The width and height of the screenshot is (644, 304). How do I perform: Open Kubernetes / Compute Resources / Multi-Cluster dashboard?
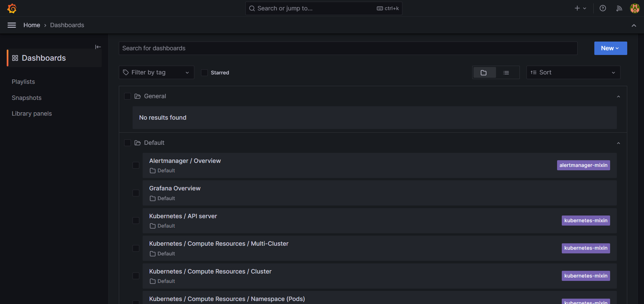tap(219, 244)
